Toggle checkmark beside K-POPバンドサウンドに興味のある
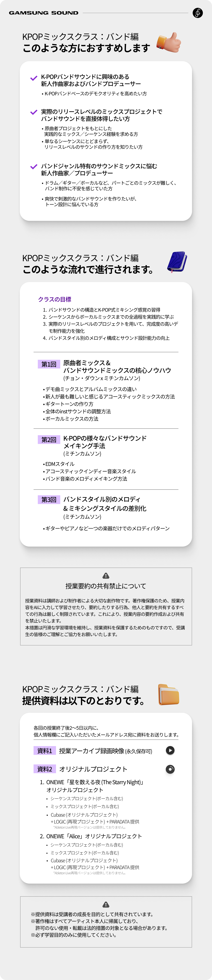This screenshot has width=212, height=980. tap(34, 78)
